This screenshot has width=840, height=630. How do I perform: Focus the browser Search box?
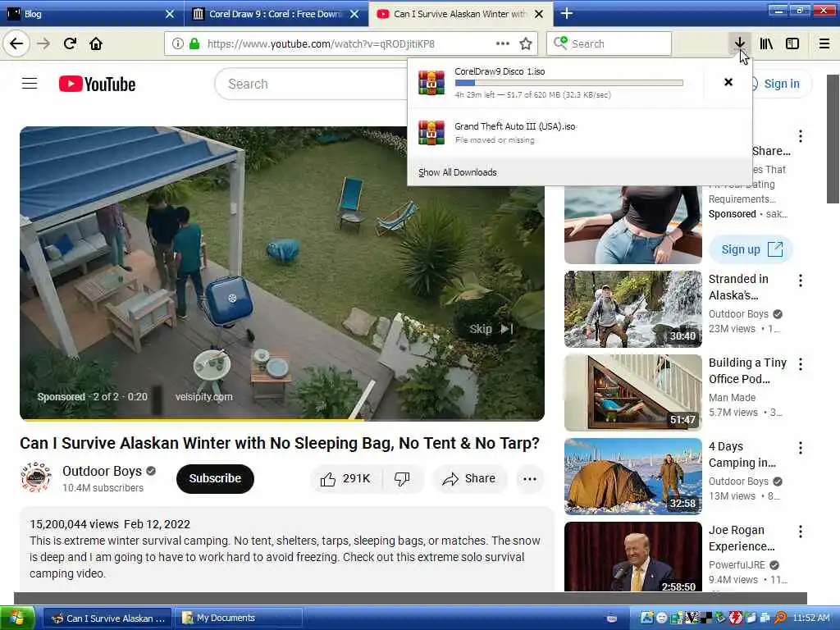[609, 44]
